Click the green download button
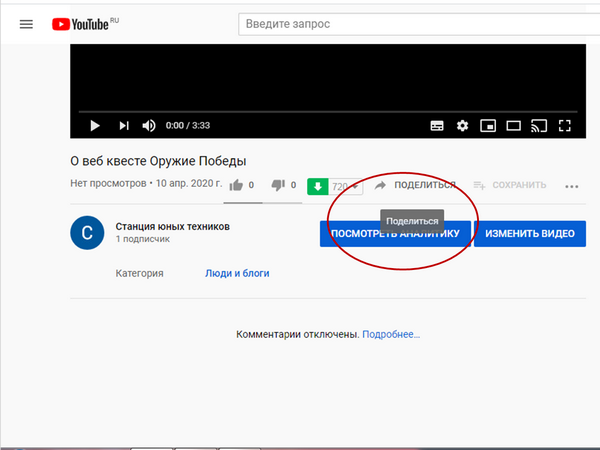This screenshot has width=600, height=450. click(x=318, y=187)
